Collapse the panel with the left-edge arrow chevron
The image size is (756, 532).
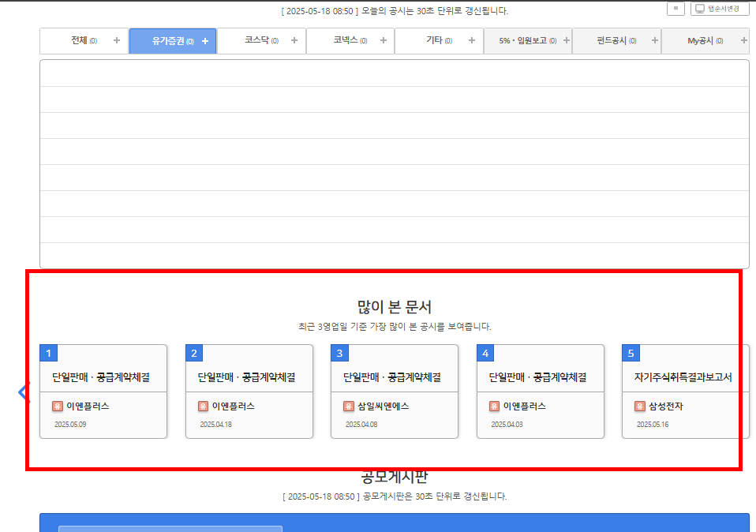click(23, 392)
